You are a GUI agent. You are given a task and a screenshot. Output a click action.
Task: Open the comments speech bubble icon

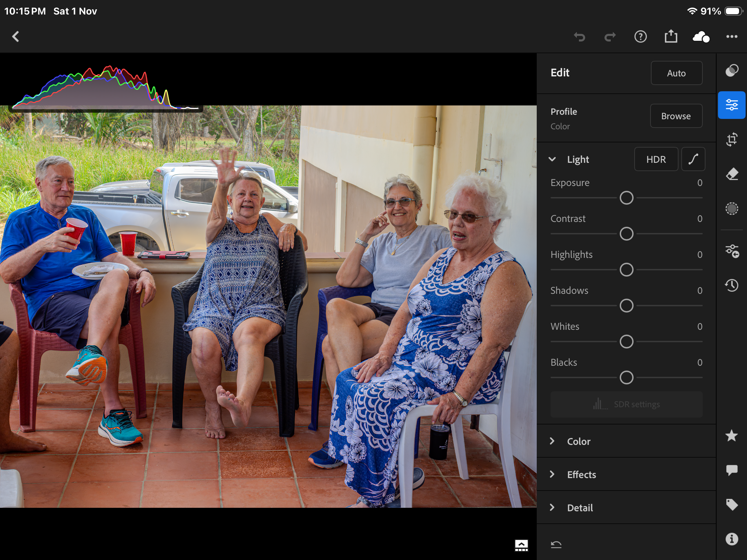[x=731, y=470]
